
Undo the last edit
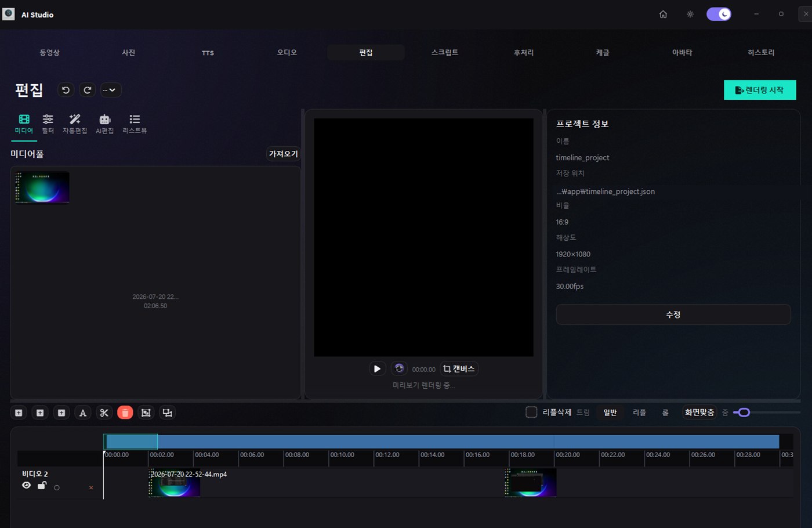pos(66,90)
